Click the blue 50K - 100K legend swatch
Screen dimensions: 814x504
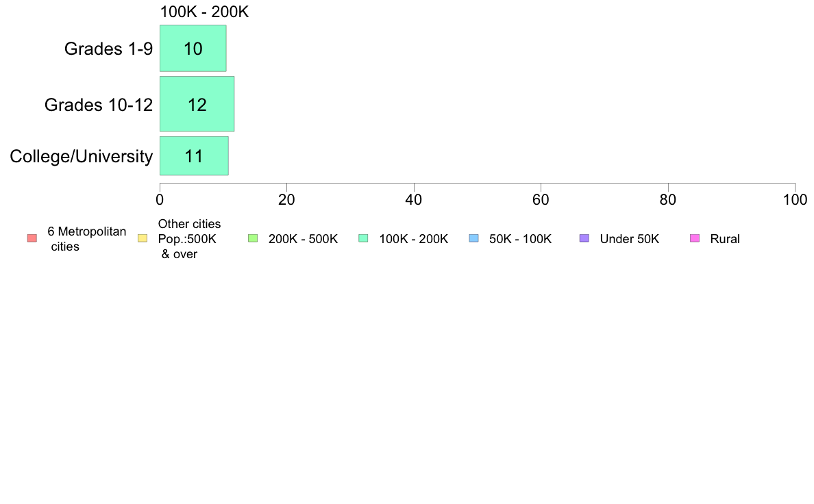click(473, 238)
